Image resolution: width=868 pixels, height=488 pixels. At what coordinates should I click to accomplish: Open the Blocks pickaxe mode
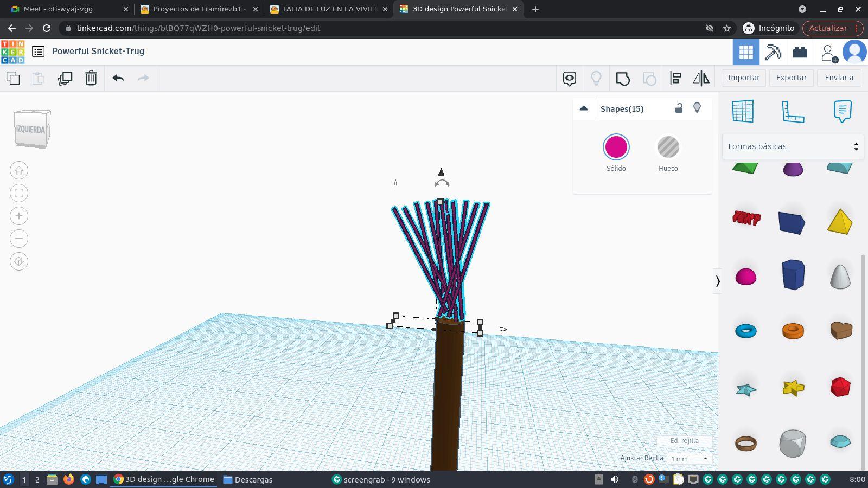tap(773, 52)
